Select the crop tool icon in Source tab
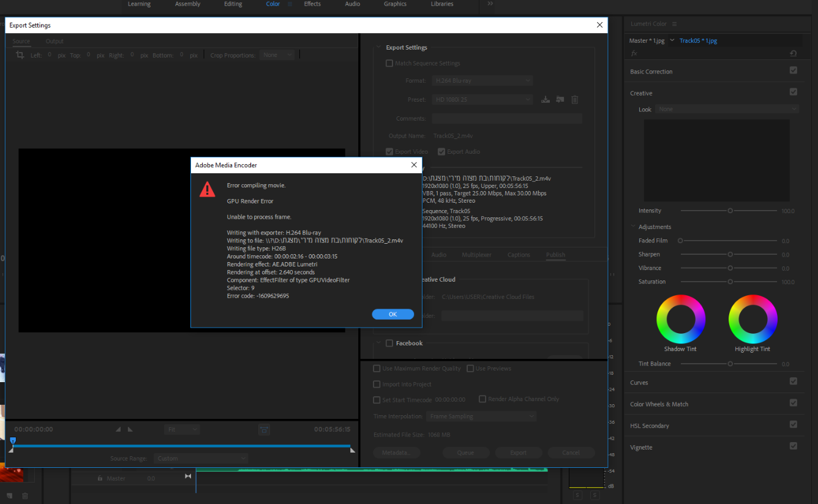This screenshot has height=504, width=818. pos(20,55)
